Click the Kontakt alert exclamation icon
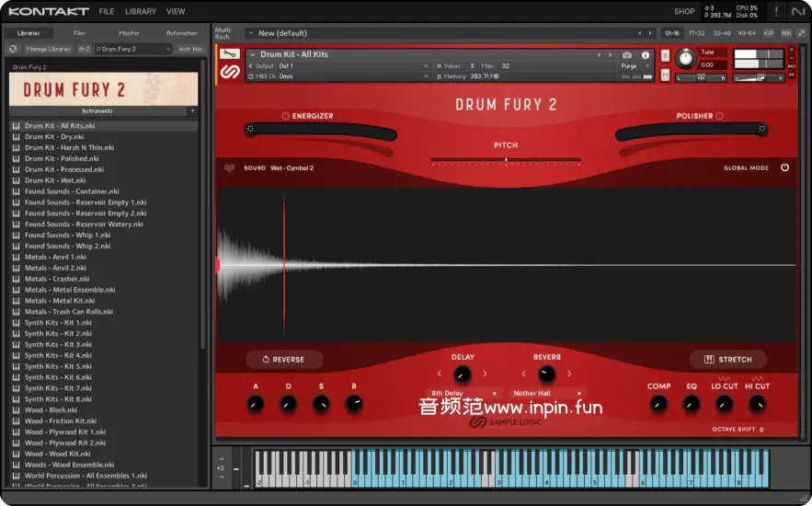The image size is (812, 506). pos(776,11)
